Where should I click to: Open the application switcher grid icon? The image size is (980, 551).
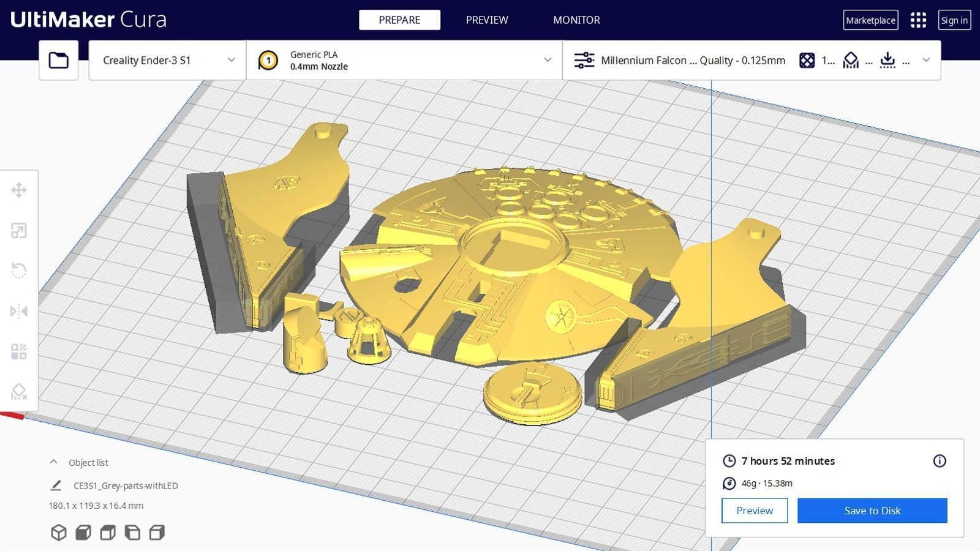tap(918, 20)
